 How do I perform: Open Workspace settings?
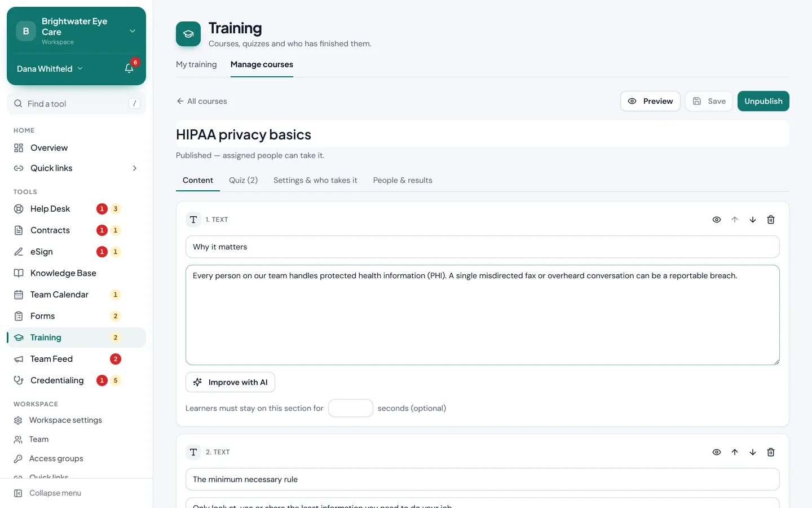(x=76, y=420)
